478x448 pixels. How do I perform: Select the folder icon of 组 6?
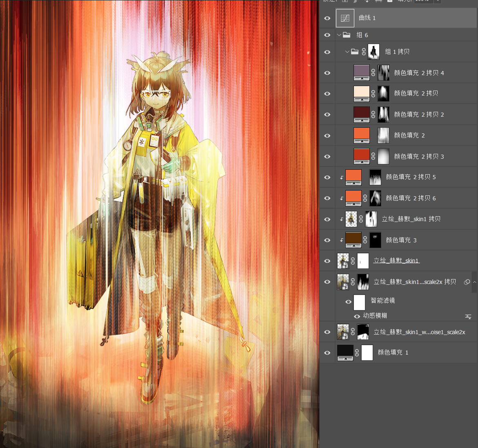coord(347,35)
